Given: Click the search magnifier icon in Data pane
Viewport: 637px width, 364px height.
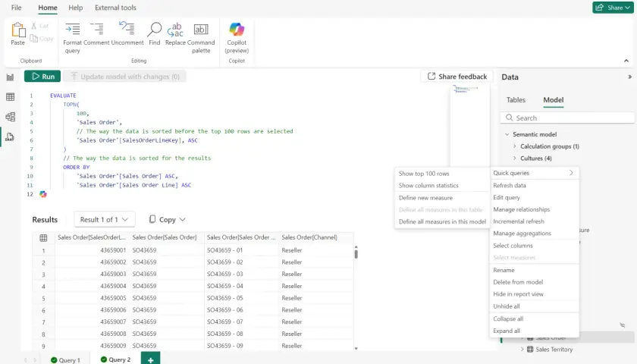Looking at the screenshot, I should (x=509, y=118).
